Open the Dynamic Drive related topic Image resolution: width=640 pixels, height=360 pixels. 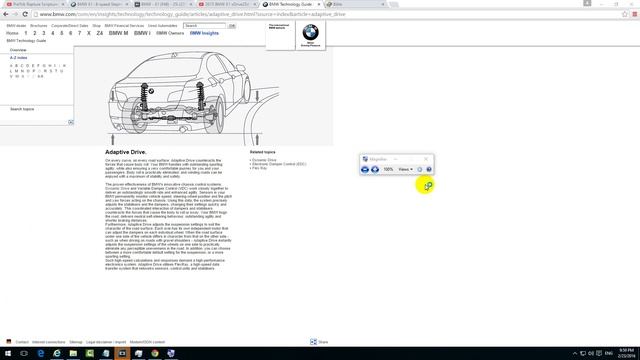[264, 160]
